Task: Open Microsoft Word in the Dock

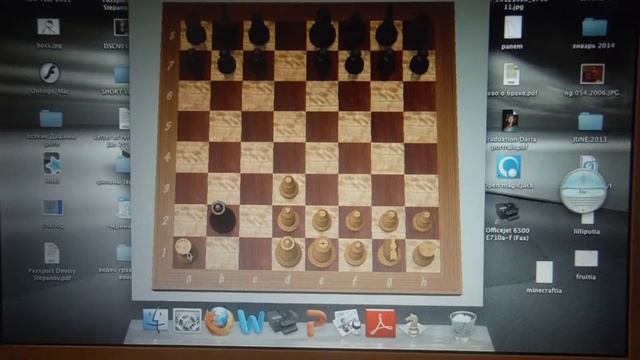Action: tap(250, 322)
